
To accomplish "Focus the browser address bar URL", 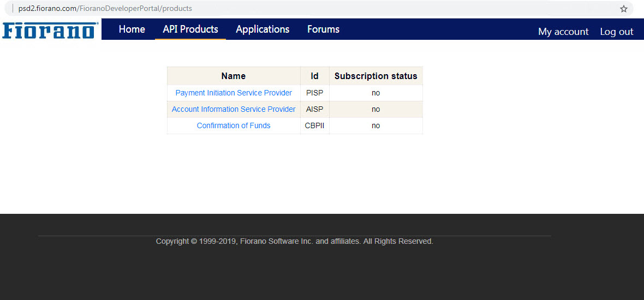I will [105, 8].
